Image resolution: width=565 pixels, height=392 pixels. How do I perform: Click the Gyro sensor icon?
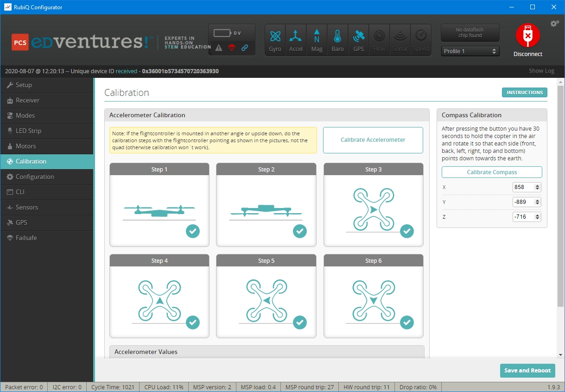(x=275, y=40)
